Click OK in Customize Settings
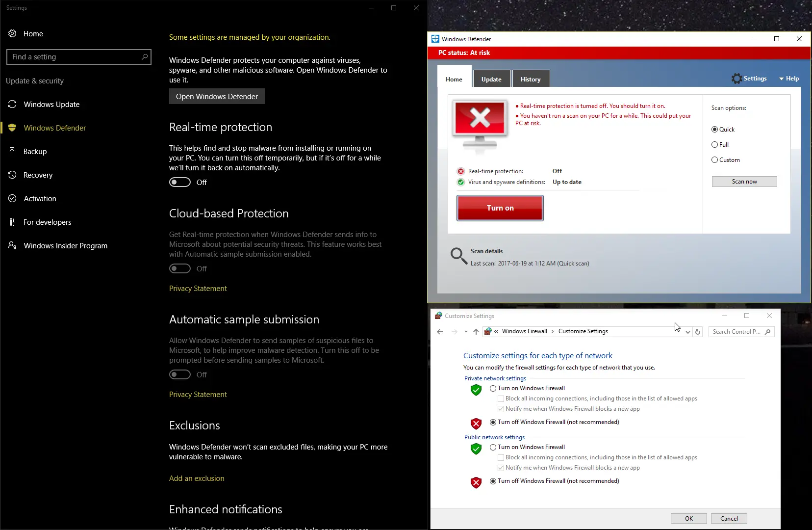This screenshot has height=530, width=812. (x=689, y=518)
